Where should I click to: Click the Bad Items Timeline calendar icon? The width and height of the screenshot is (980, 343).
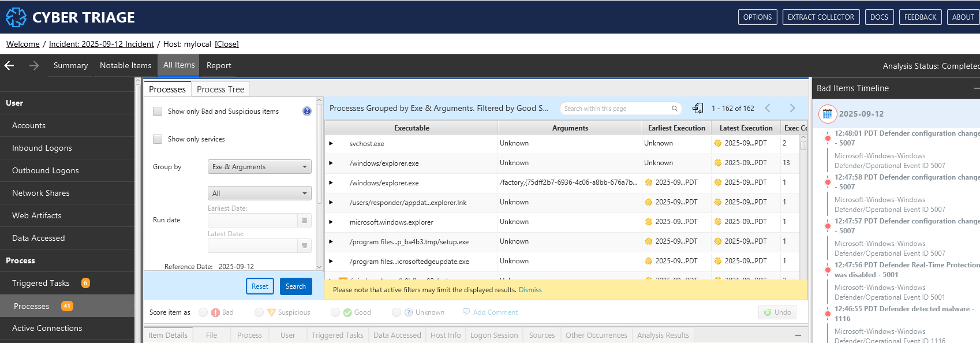tap(827, 114)
